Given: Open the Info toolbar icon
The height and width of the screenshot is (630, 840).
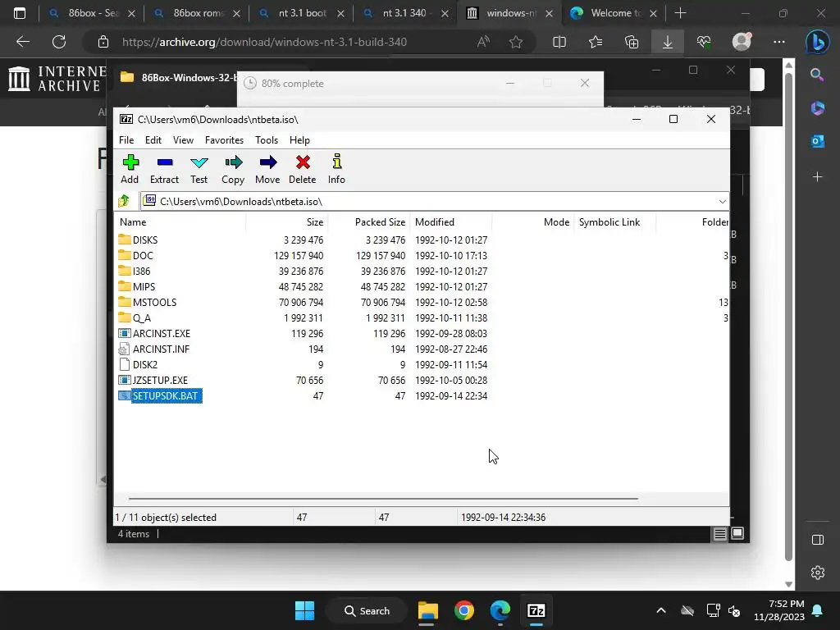Looking at the screenshot, I should 336,169.
